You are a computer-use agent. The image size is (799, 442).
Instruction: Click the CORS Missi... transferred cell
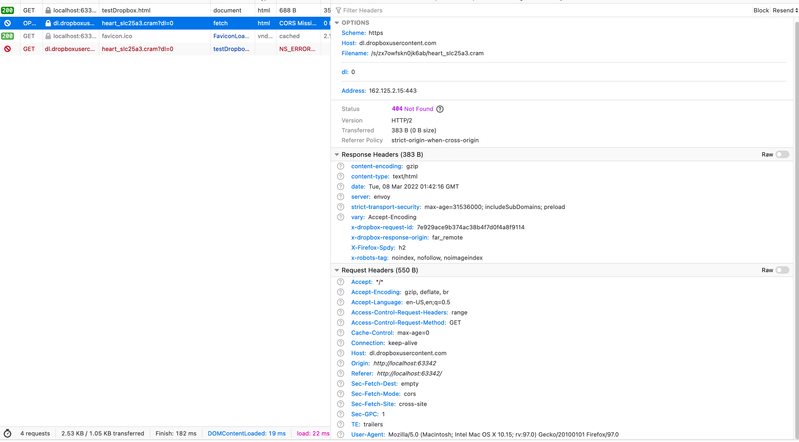coord(298,23)
